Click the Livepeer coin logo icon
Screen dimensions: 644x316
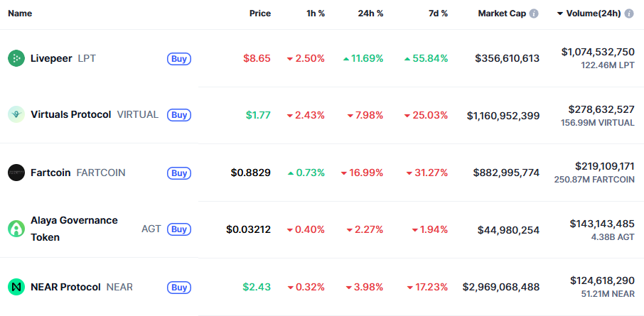tap(16, 58)
